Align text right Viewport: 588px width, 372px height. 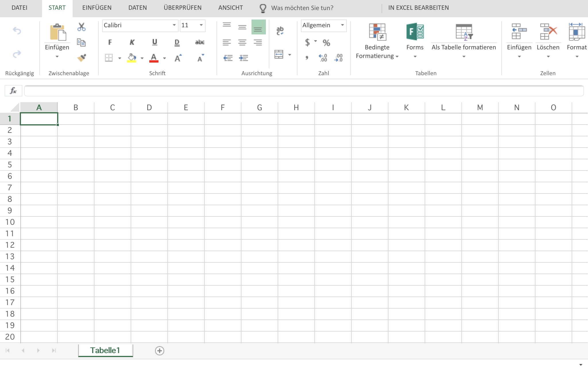(258, 42)
